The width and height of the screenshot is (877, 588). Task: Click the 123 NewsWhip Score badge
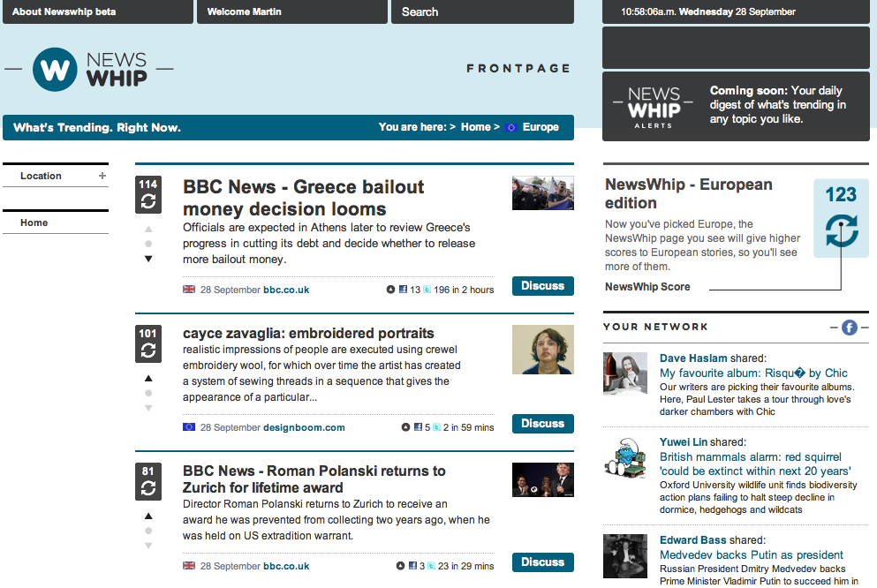(841, 218)
